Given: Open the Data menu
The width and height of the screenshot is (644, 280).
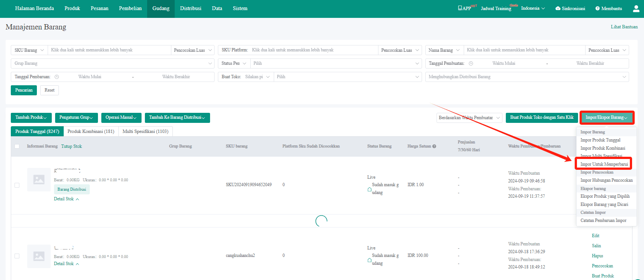Looking at the screenshot, I should pos(217,8).
